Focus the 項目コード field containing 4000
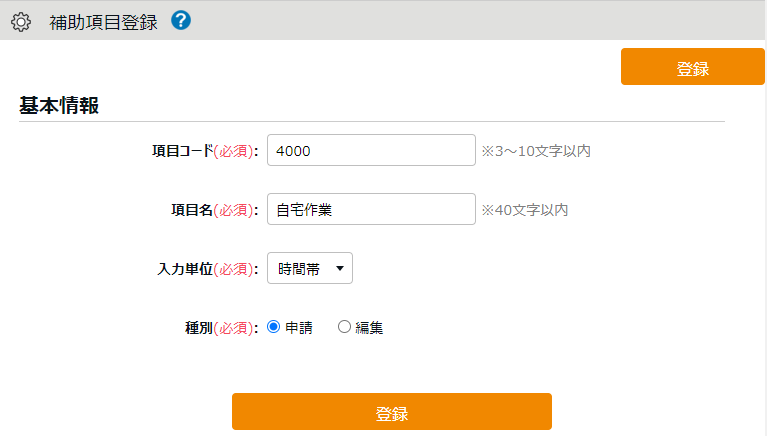 click(x=371, y=150)
